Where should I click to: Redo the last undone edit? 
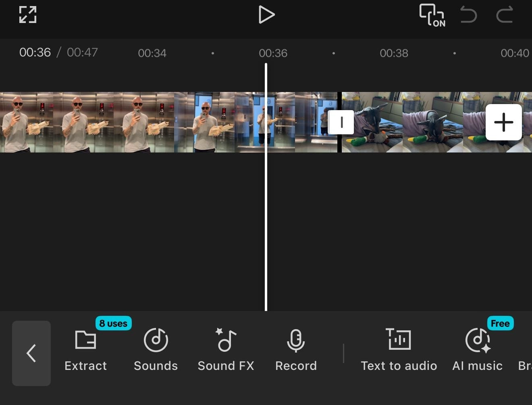pyautogui.click(x=504, y=15)
